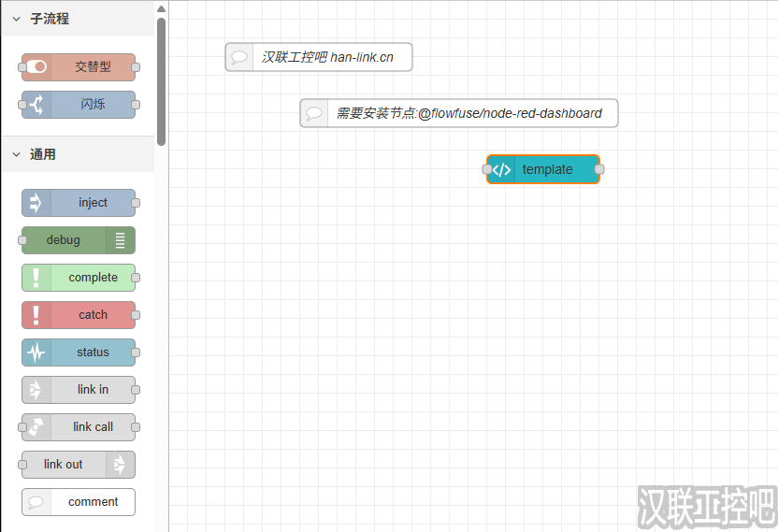Image resolution: width=778 pixels, height=532 pixels.
Task: Click the complete node exclamation icon
Action: click(36, 278)
